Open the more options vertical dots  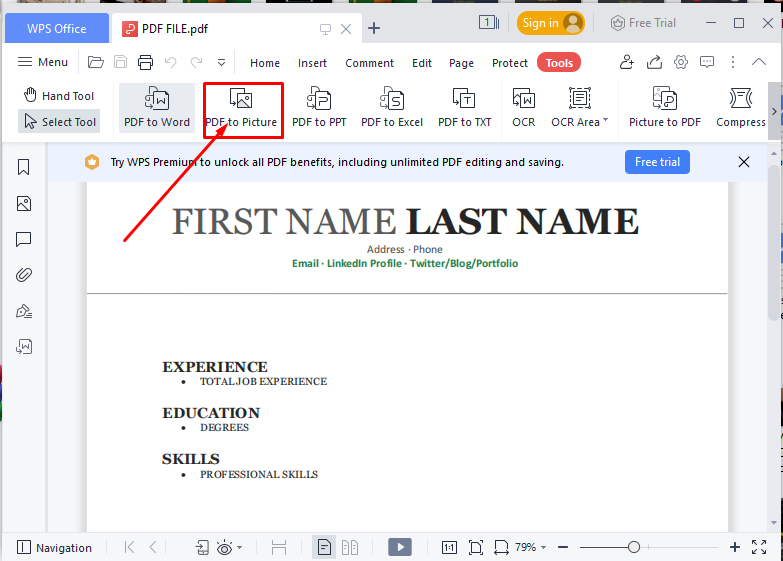point(733,62)
